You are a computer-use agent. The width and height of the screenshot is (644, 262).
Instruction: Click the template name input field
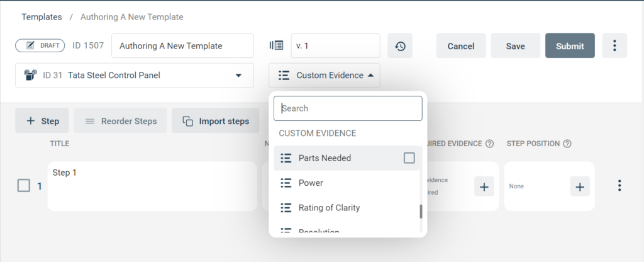pos(183,45)
